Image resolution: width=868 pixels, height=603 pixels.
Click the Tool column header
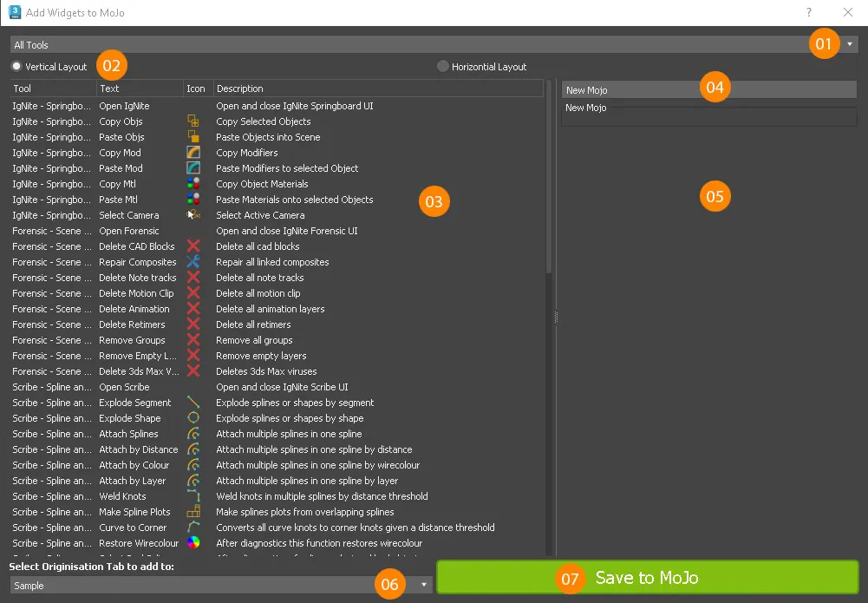[x=53, y=88]
